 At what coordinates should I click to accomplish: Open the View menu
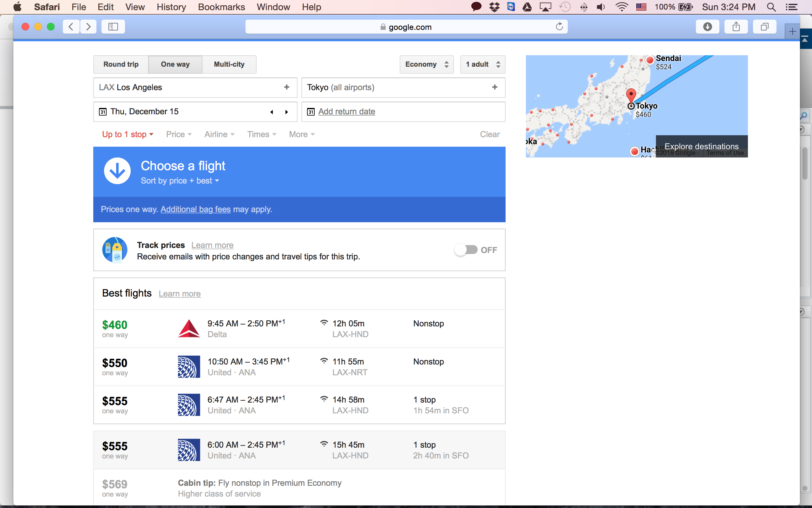pyautogui.click(x=135, y=7)
